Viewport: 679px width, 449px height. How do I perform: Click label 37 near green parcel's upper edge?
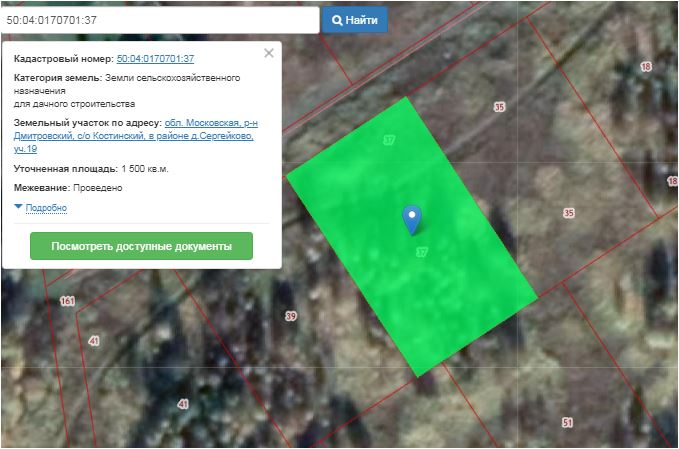(389, 140)
